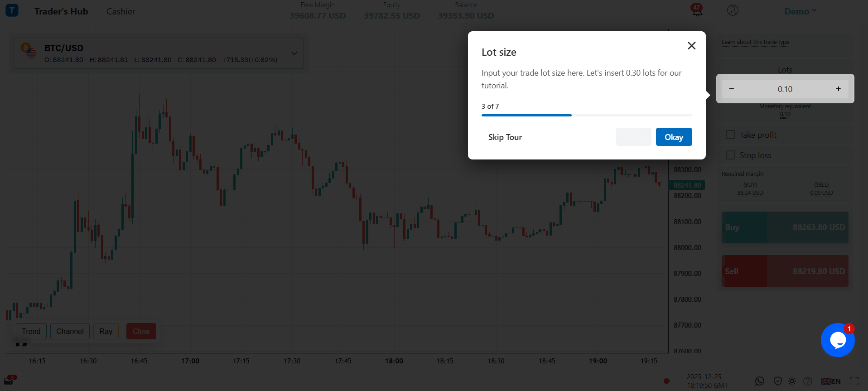
Task: Enter fullscreen mode via corner icon
Action: [x=854, y=381]
